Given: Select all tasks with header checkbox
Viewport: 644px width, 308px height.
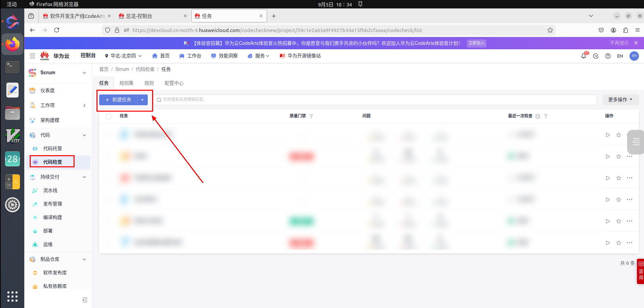Looking at the screenshot, I should [x=109, y=116].
